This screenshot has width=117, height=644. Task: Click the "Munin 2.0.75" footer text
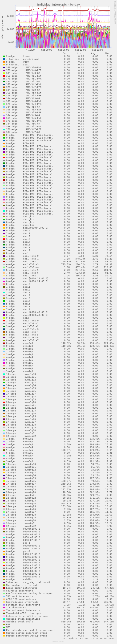coord(58,641)
